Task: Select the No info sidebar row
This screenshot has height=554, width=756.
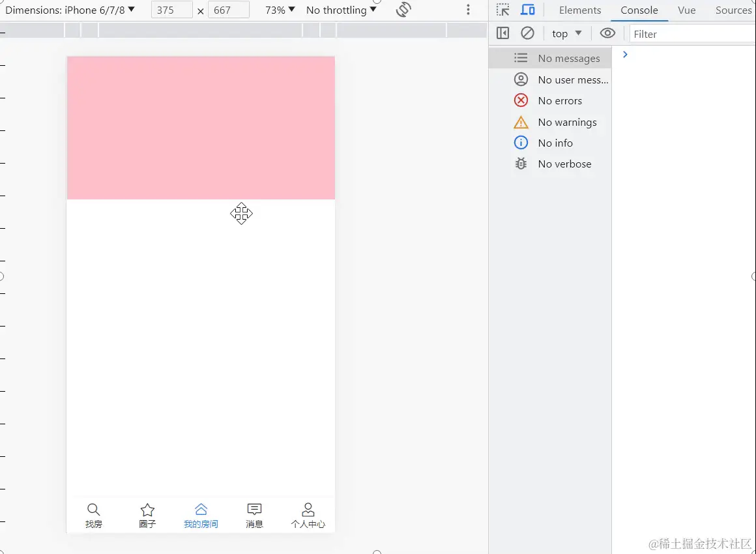Action: coord(550,143)
